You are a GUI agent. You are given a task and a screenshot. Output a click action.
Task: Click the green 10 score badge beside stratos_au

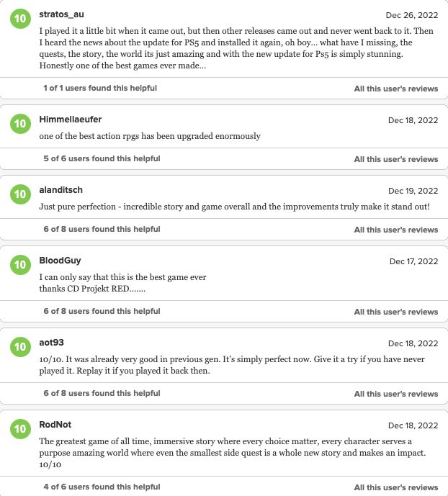20,19
